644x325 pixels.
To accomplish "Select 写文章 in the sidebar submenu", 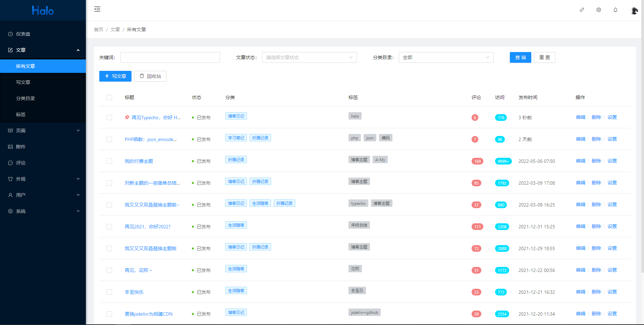I will [23, 82].
